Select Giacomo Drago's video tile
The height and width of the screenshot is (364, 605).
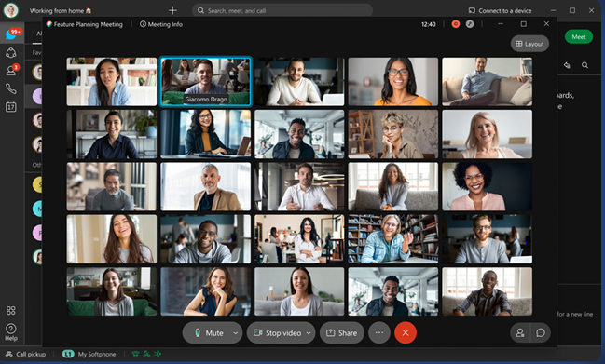point(206,82)
